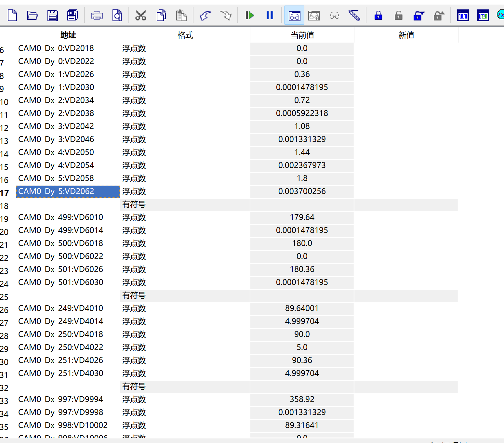
Task: Click the current value 179.64
Action: [x=302, y=217]
